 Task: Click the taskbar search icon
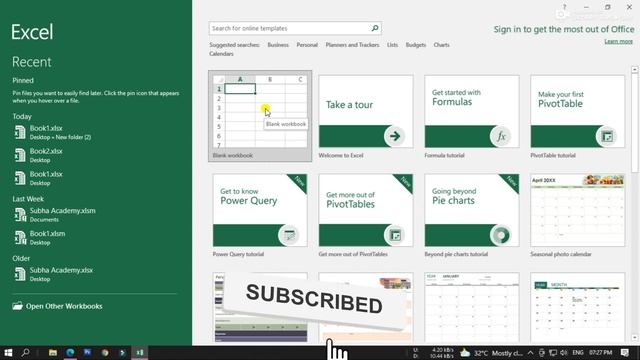point(25,353)
